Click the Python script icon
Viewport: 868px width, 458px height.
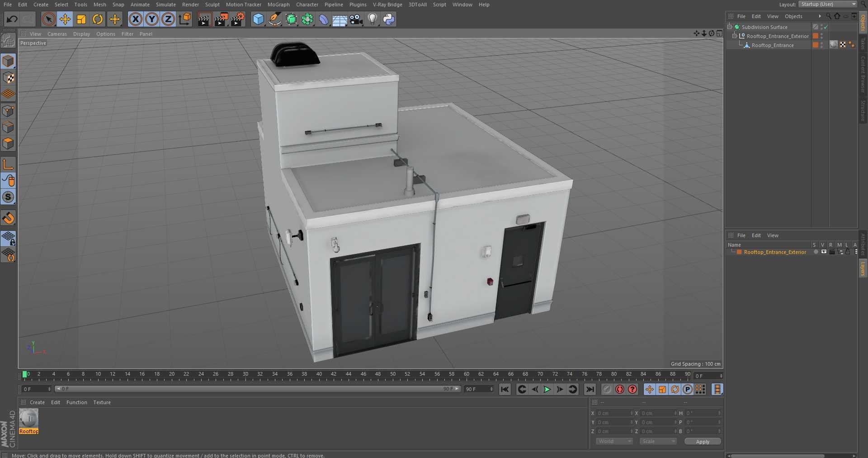click(x=389, y=19)
